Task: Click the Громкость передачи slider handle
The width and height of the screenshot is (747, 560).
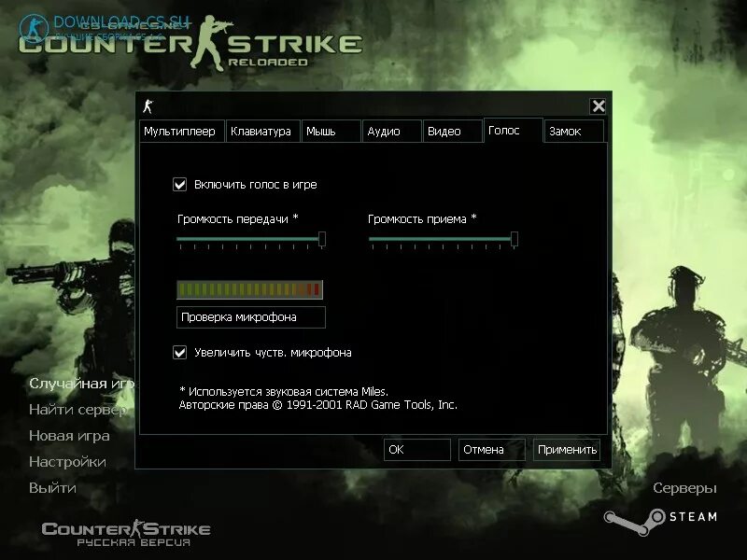Action: [x=322, y=239]
